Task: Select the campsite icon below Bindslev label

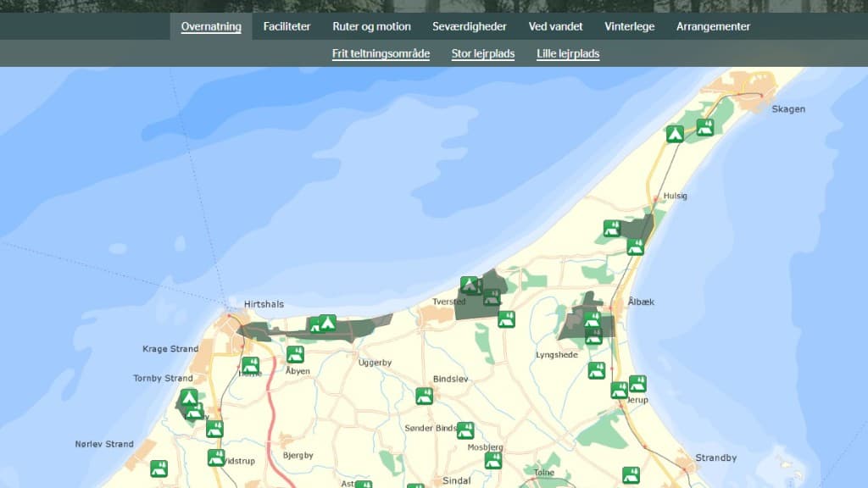Action: click(424, 396)
